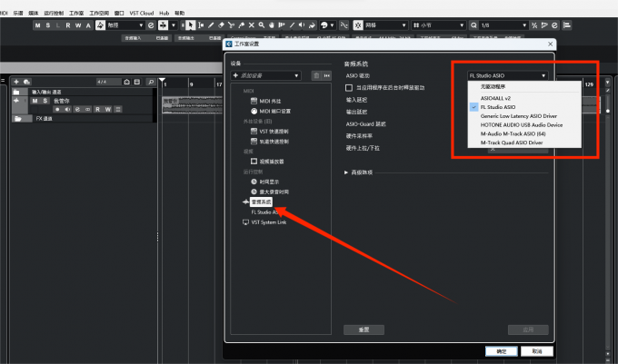Screen dimensions: 618x364
Task: Toggle record enable on 我管你 track
Action: point(57,109)
